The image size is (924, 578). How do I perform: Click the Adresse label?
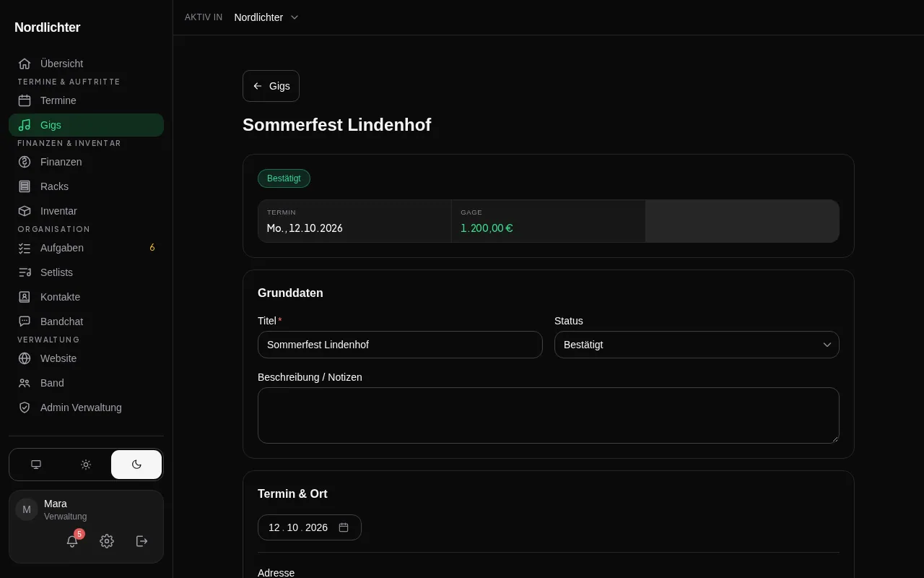click(276, 573)
